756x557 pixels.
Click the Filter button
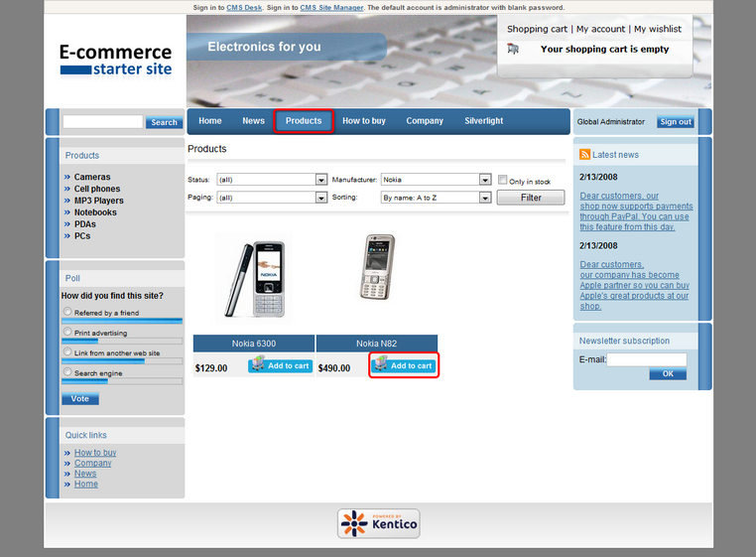pos(531,198)
